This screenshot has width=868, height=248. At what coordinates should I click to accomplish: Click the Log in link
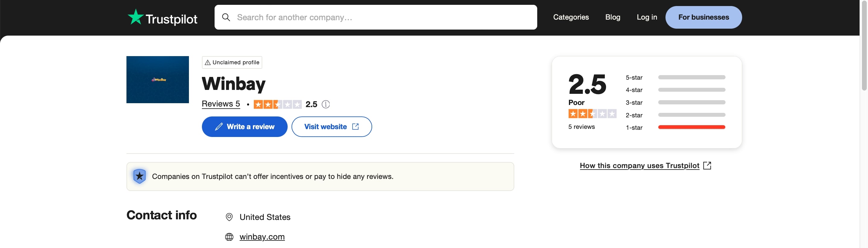(646, 17)
